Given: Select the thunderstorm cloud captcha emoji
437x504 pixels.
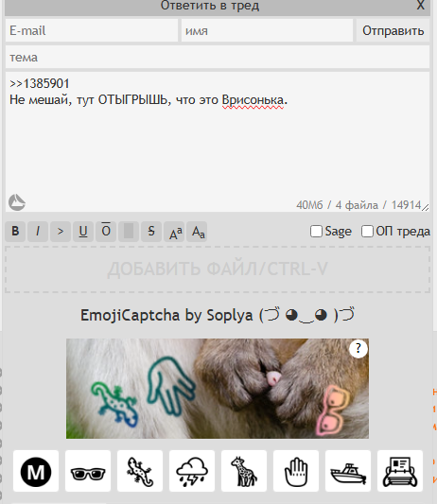Looking at the screenshot, I should (192, 471).
